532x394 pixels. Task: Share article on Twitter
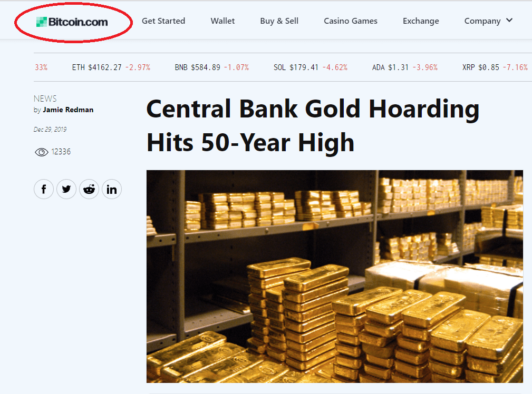[66, 190]
